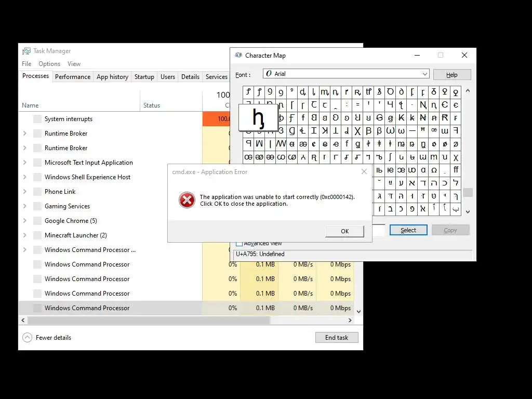Pick the tf ligature character cell
Image resolution: width=532 pixels, height=399 pixels.
(x=368, y=91)
